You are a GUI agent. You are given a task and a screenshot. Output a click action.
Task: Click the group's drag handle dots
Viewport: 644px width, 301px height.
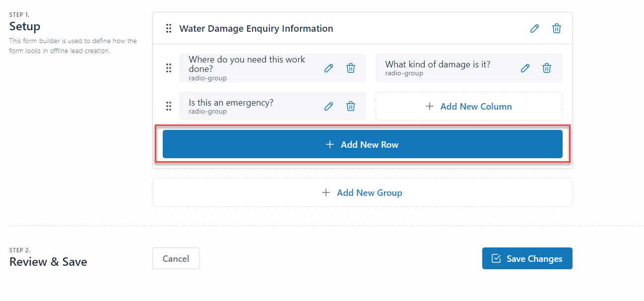(169, 28)
